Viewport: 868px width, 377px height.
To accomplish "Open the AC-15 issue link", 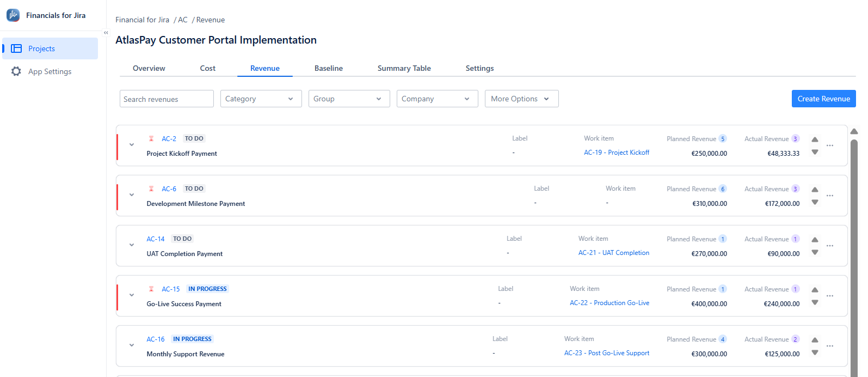I will (x=171, y=289).
